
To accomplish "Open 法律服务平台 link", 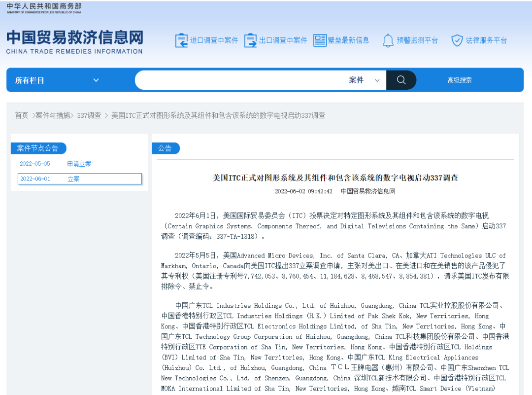I will point(486,40).
